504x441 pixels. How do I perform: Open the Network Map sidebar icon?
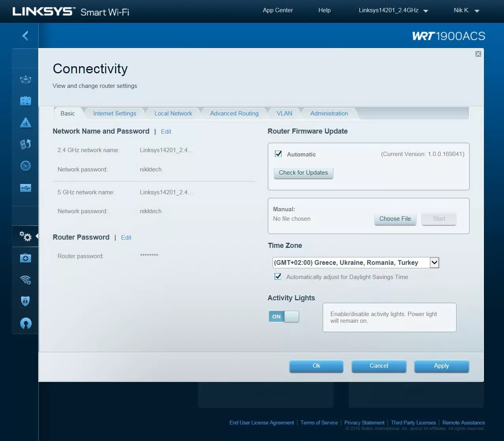[26, 80]
